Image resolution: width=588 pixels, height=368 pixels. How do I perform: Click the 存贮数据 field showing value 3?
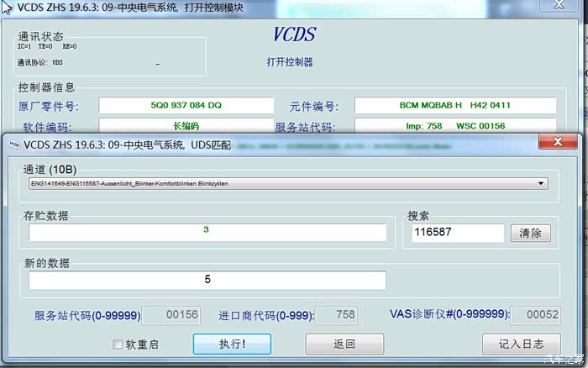click(x=207, y=231)
